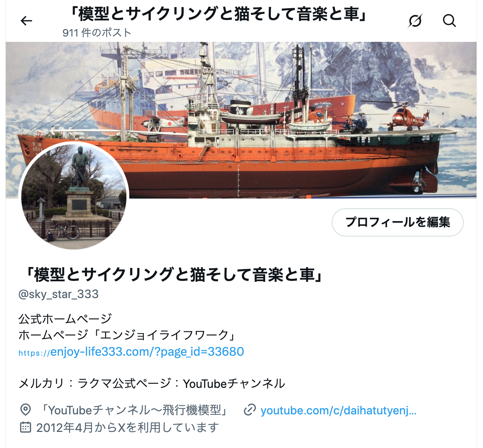Open the プロフィールを編集 button
483x448 pixels.
click(x=397, y=222)
